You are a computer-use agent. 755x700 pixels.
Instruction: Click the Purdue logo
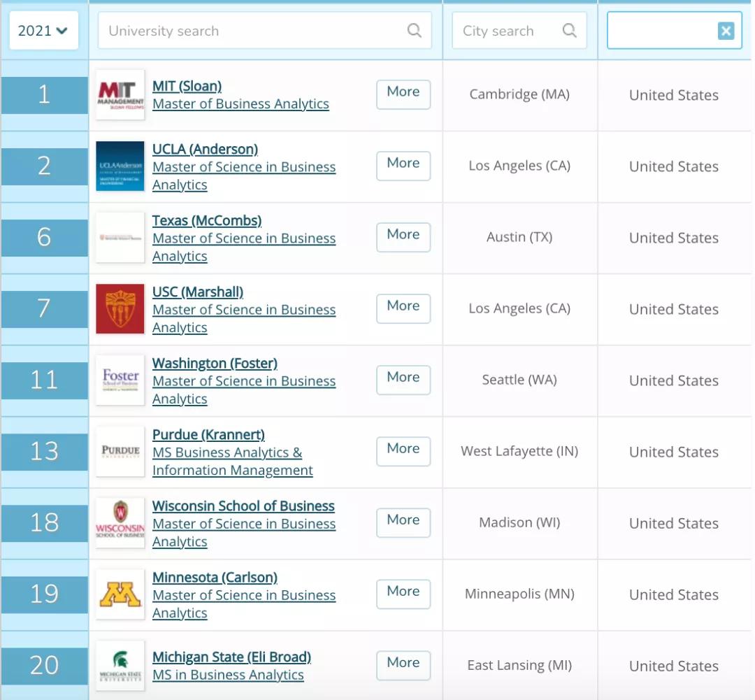pyautogui.click(x=120, y=452)
